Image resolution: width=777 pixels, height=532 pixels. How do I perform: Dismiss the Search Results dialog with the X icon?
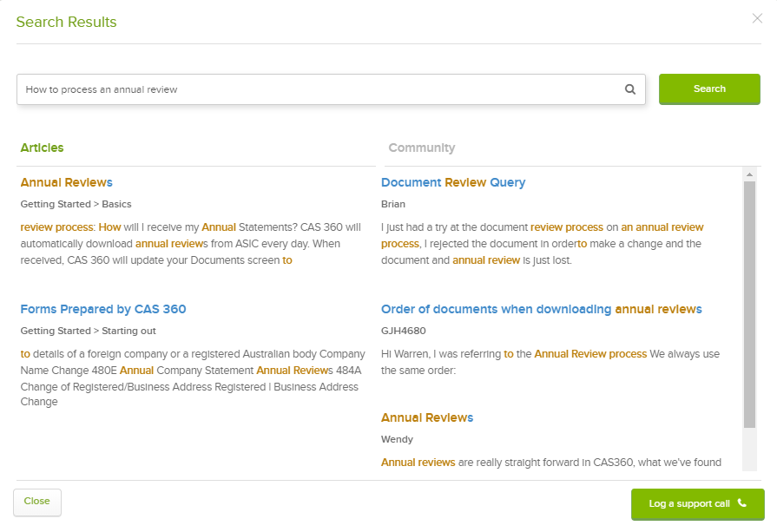[757, 18]
